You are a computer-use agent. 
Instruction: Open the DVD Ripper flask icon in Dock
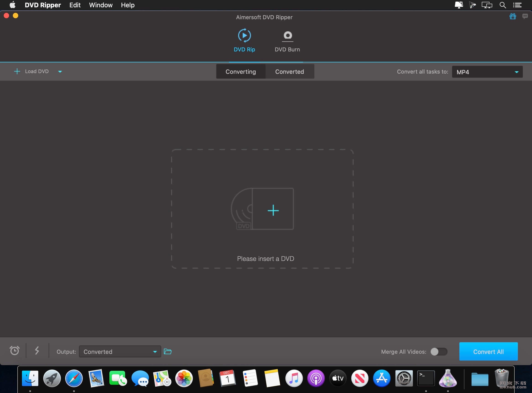point(448,378)
